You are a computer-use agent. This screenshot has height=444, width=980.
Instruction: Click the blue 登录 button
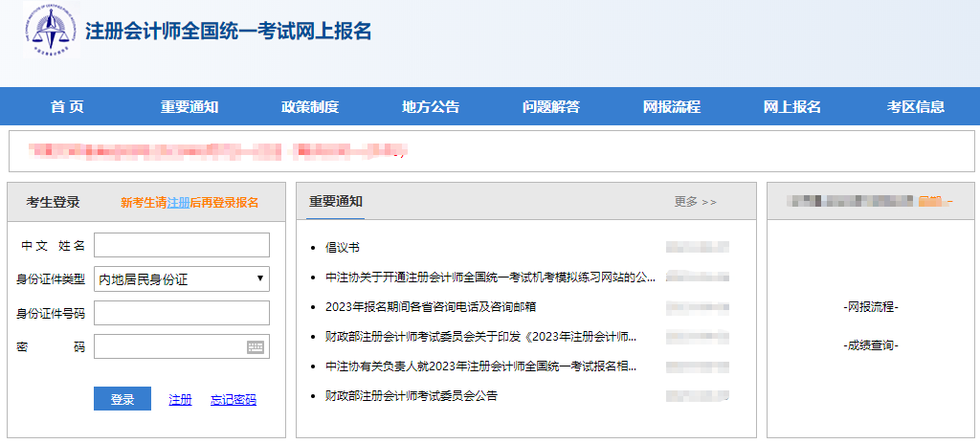(122, 399)
